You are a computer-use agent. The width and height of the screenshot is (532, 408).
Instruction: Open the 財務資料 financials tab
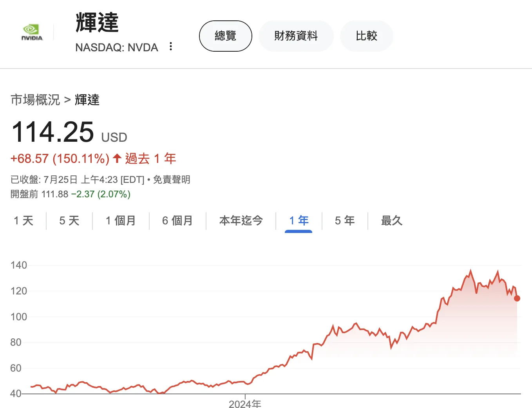point(296,36)
